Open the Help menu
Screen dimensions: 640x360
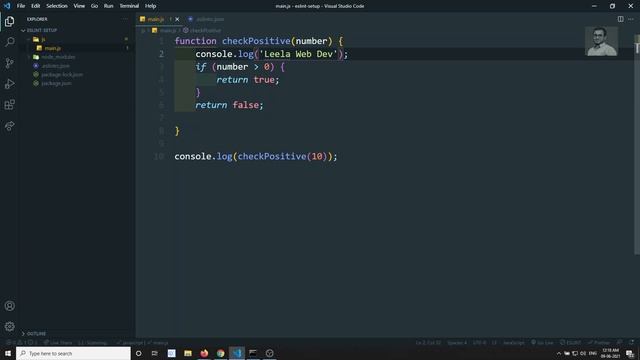point(150,6)
